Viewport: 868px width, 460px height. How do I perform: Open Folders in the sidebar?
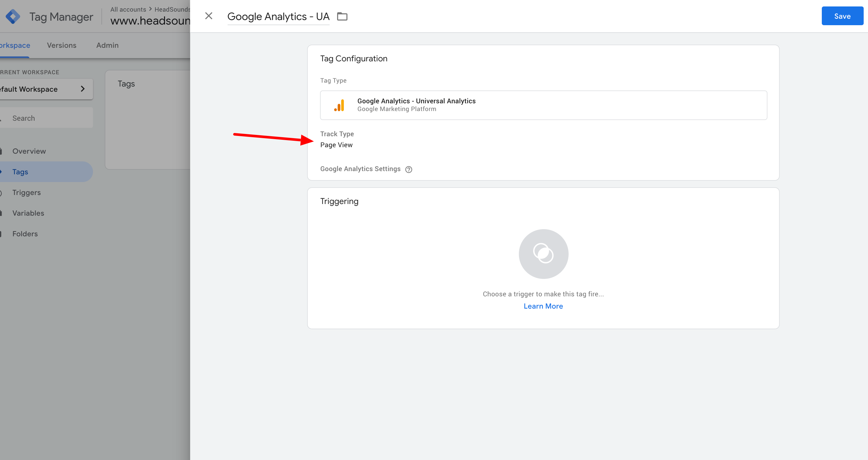point(25,234)
